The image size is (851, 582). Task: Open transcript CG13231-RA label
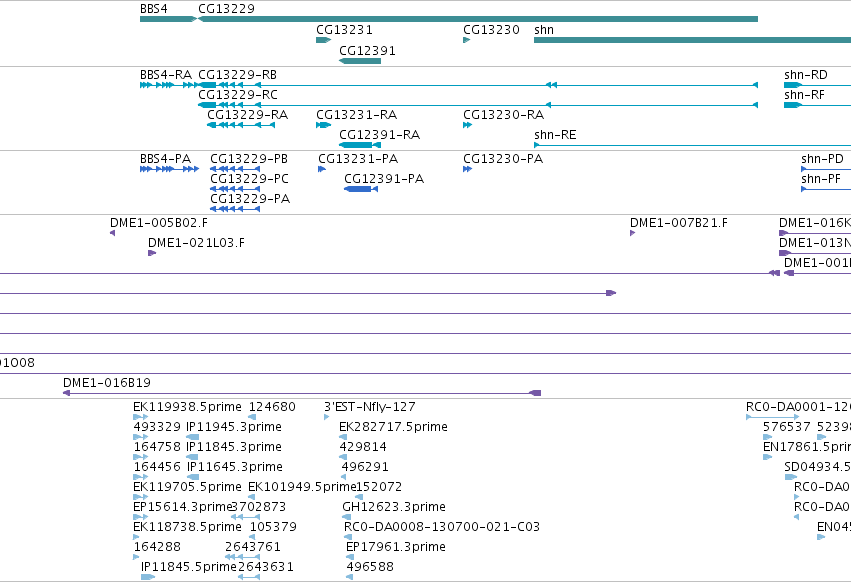[357, 115]
